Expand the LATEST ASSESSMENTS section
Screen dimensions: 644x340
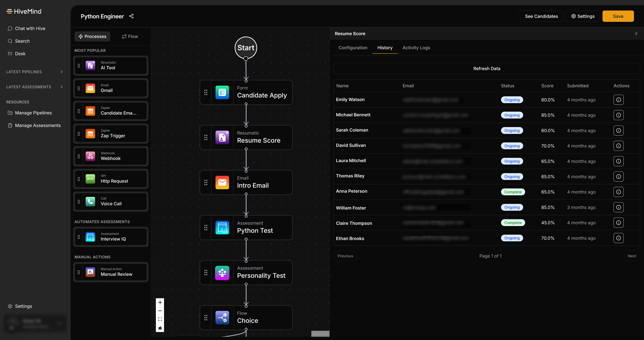(x=61, y=87)
